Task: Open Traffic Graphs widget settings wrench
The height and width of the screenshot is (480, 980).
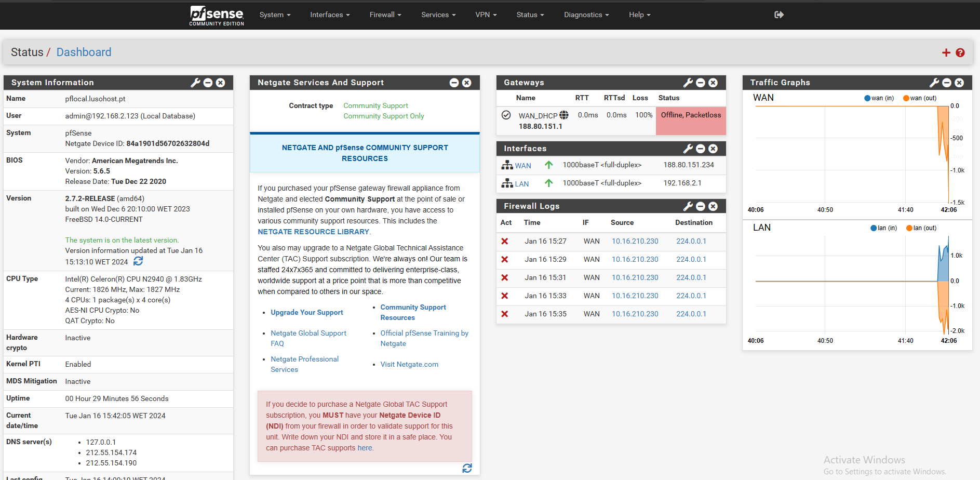Action: [934, 83]
